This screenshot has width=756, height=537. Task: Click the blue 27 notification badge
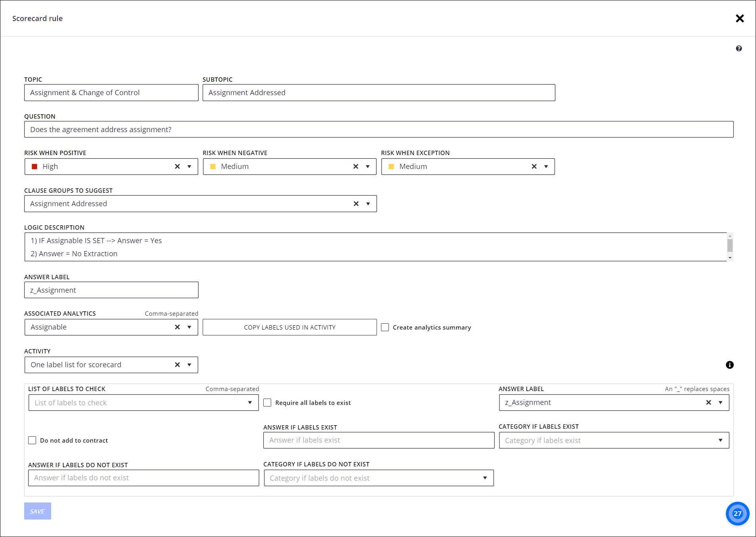click(737, 513)
